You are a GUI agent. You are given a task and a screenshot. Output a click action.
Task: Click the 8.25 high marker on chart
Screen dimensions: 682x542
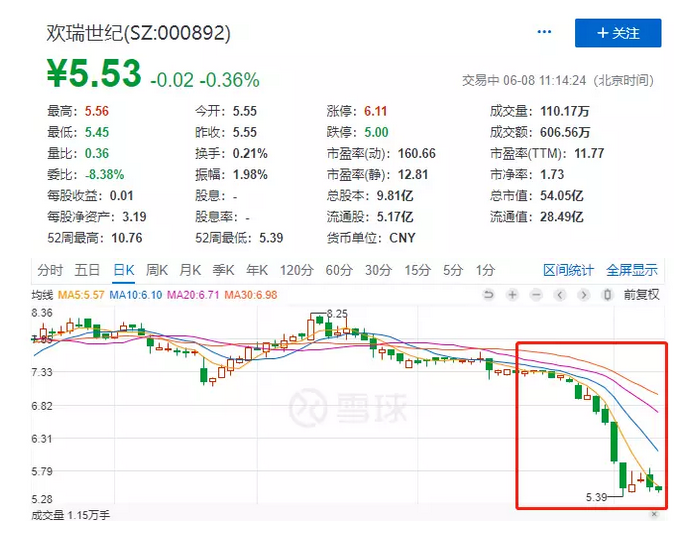click(x=337, y=314)
